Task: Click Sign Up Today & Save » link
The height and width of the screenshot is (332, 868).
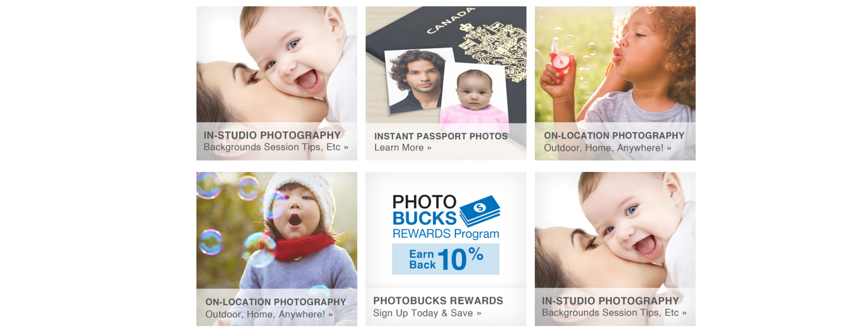Action: click(x=427, y=313)
